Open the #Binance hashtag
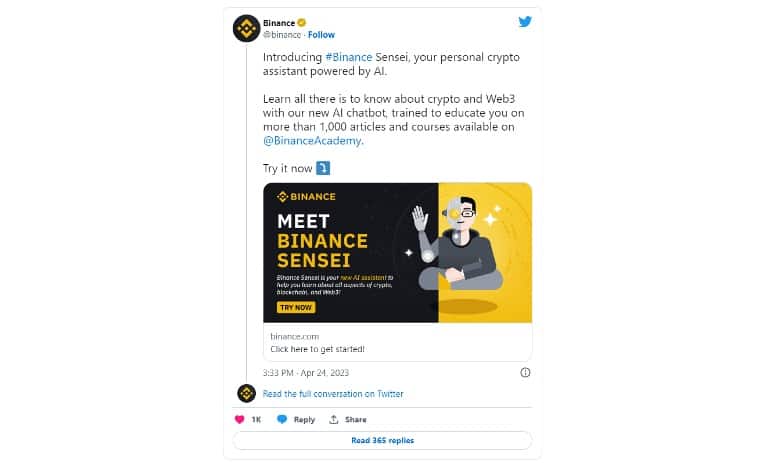This screenshot has width=768, height=463. tap(349, 57)
